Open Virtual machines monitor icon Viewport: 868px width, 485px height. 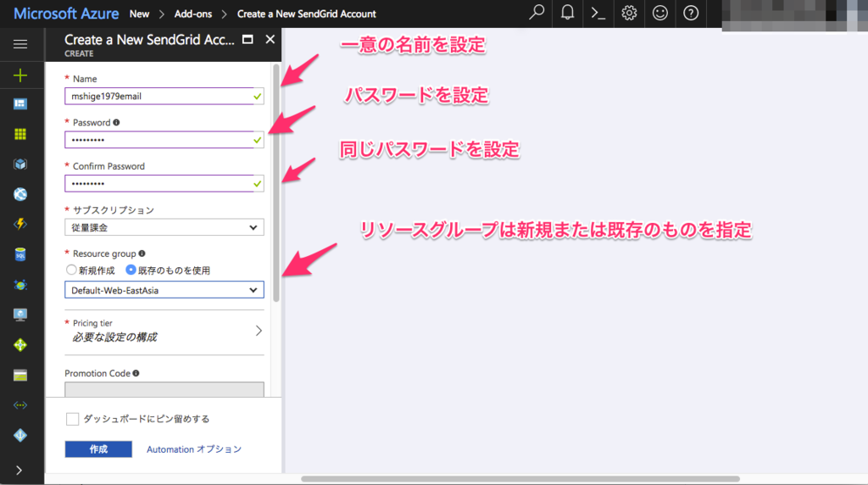(20, 315)
